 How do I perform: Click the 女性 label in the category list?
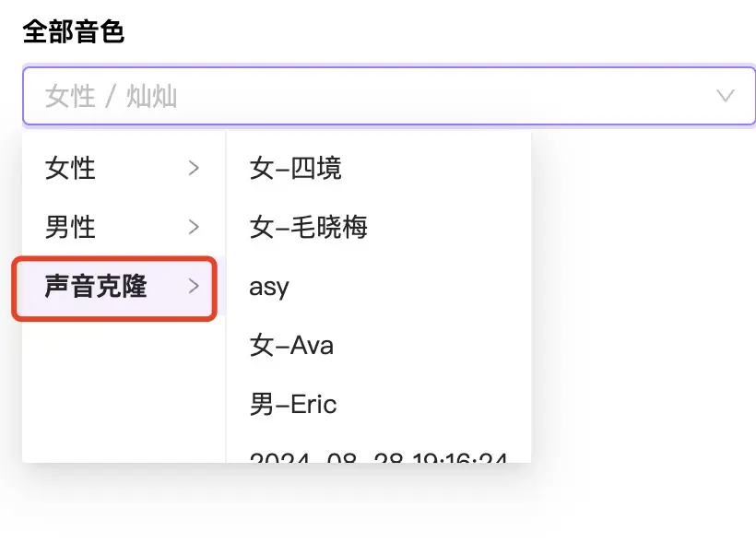(x=70, y=169)
